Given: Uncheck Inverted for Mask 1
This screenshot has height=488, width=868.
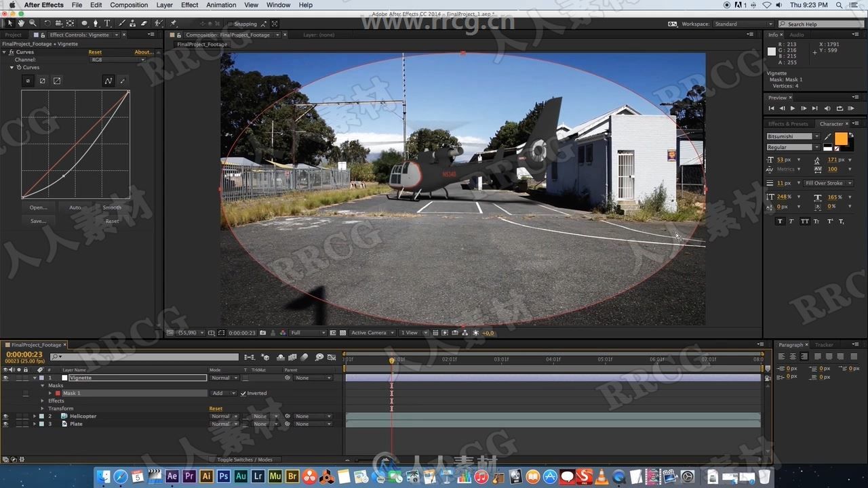Looking at the screenshot, I should (243, 393).
